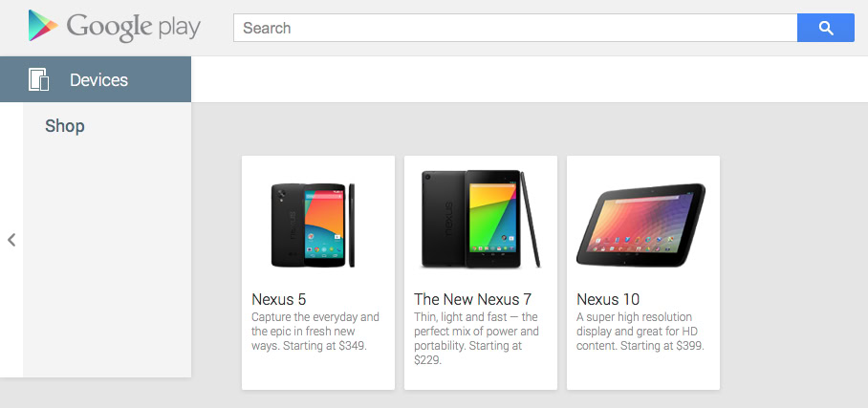Click the Nexus 10 description mentioning $399
Image resolution: width=868 pixels, height=408 pixels.
coord(640,332)
